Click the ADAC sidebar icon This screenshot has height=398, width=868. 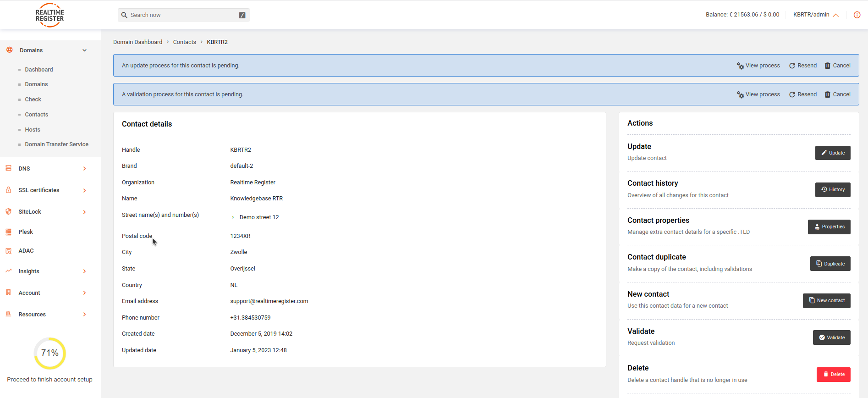(x=8, y=251)
